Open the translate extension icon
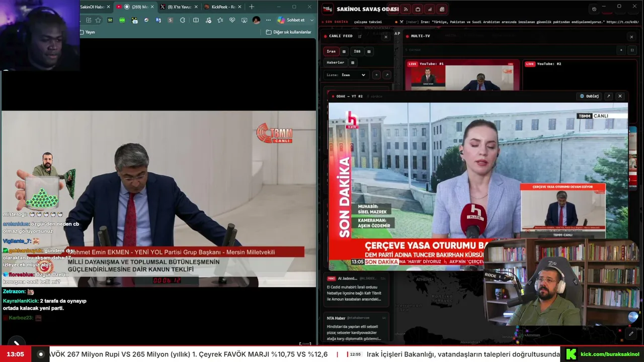 click(x=158, y=20)
